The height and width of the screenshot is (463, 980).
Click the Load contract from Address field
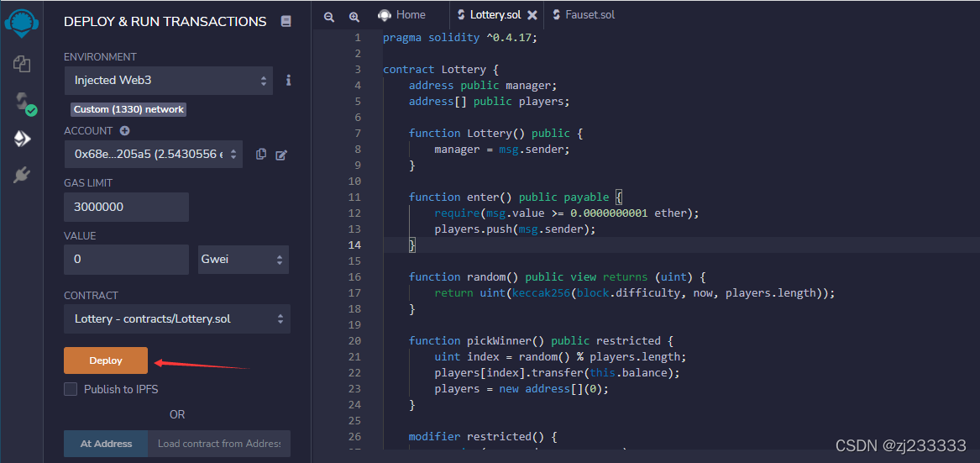[x=219, y=444]
